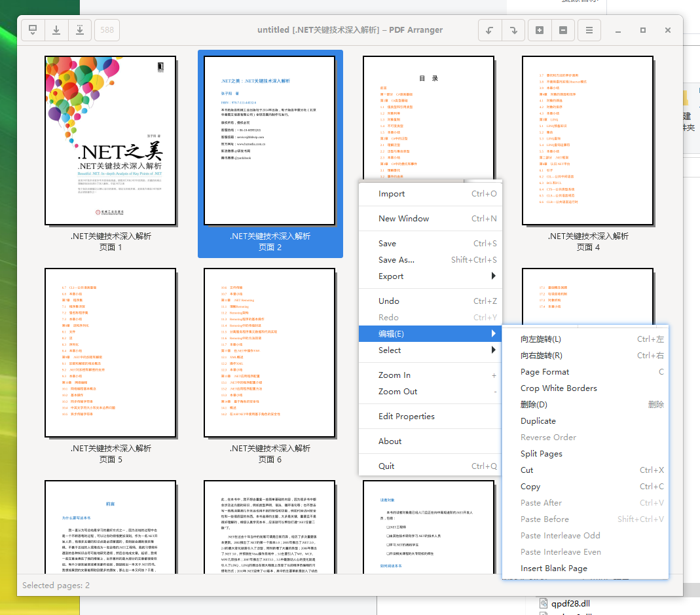Select 向左旋转(L) in submenu

(585, 339)
